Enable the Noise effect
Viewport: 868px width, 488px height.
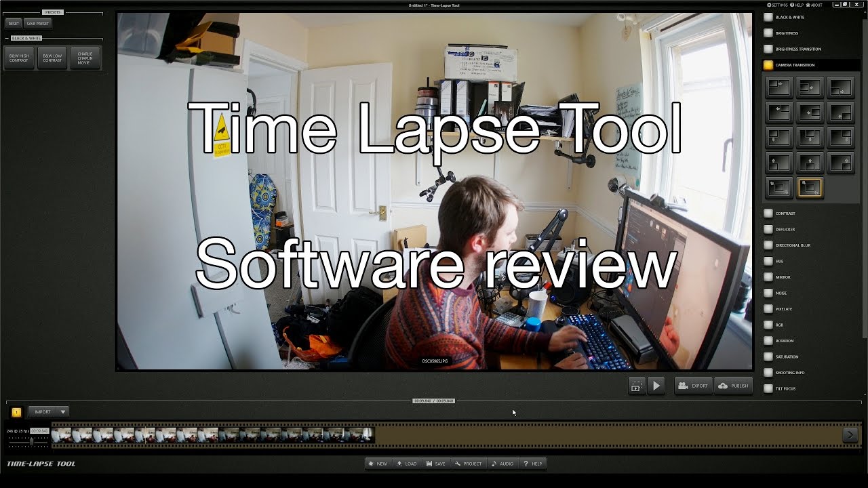pos(768,293)
